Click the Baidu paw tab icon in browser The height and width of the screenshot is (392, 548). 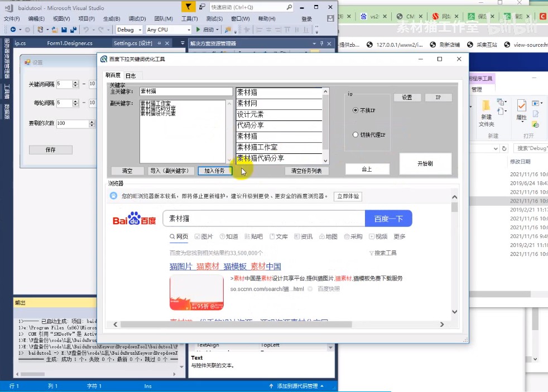click(x=364, y=16)
